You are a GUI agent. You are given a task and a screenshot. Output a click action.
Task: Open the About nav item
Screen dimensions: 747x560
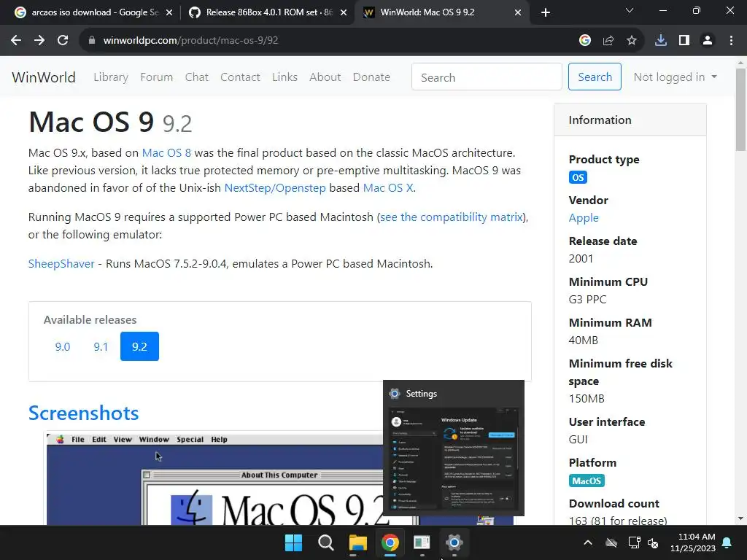point(325,77)
